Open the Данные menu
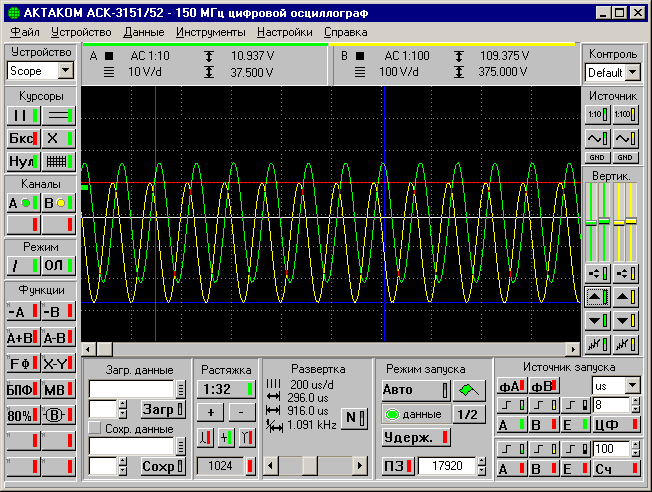This screenshot has height=492, width=652. (x=144, y=32)
